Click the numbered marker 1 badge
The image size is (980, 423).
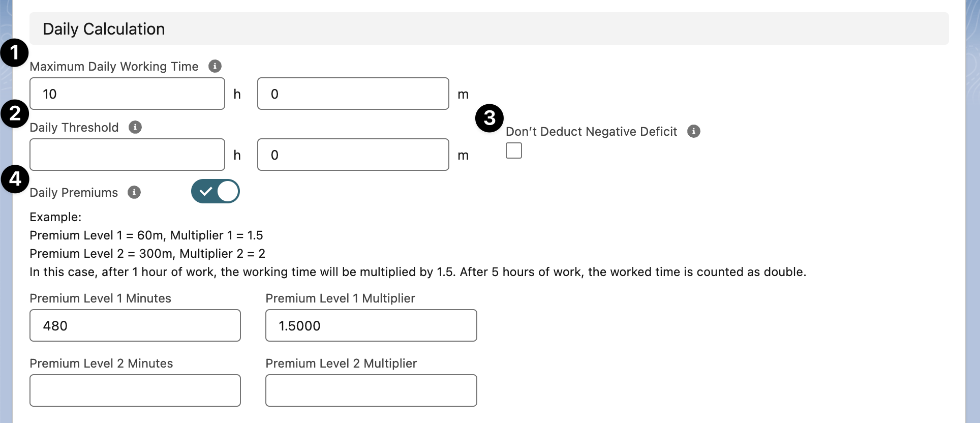[15, 53]
